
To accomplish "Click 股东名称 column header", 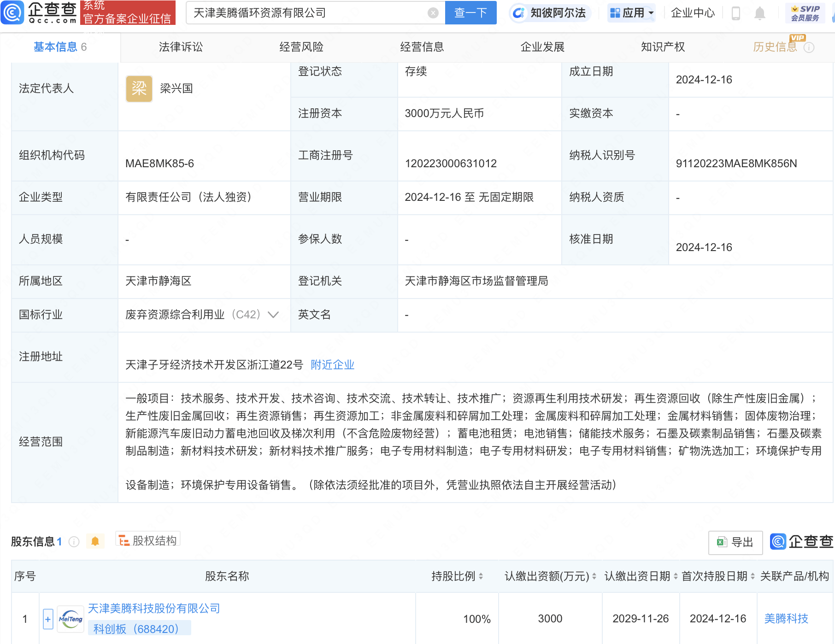I will [x=227, y=576].
